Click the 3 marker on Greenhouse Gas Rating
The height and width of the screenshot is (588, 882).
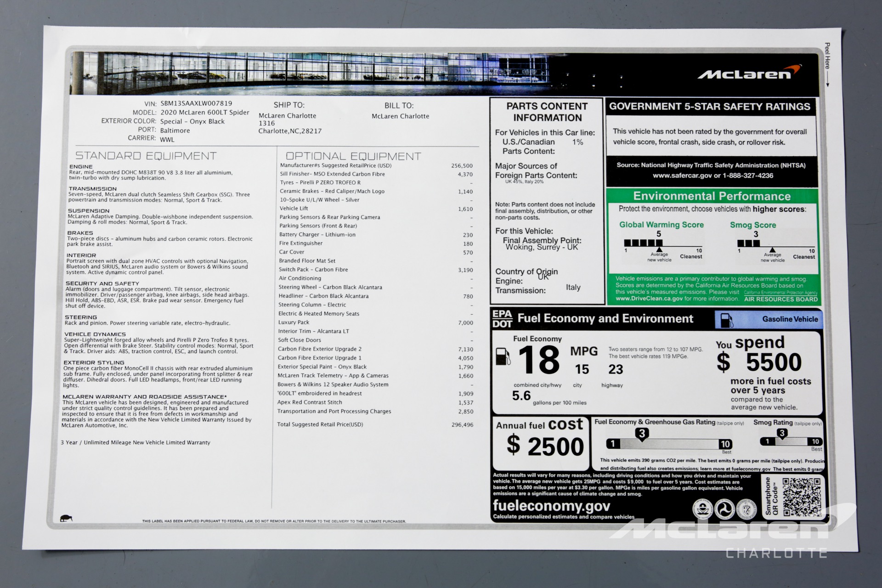point(642,434)
